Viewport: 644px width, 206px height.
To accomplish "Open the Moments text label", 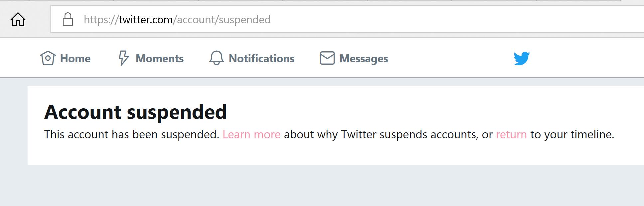I will 160,59.
